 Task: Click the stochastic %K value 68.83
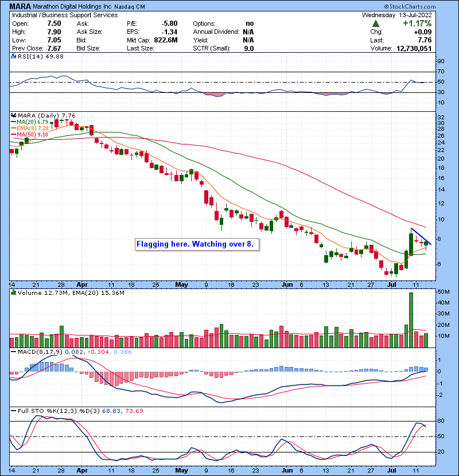click(x=111, y=411)
